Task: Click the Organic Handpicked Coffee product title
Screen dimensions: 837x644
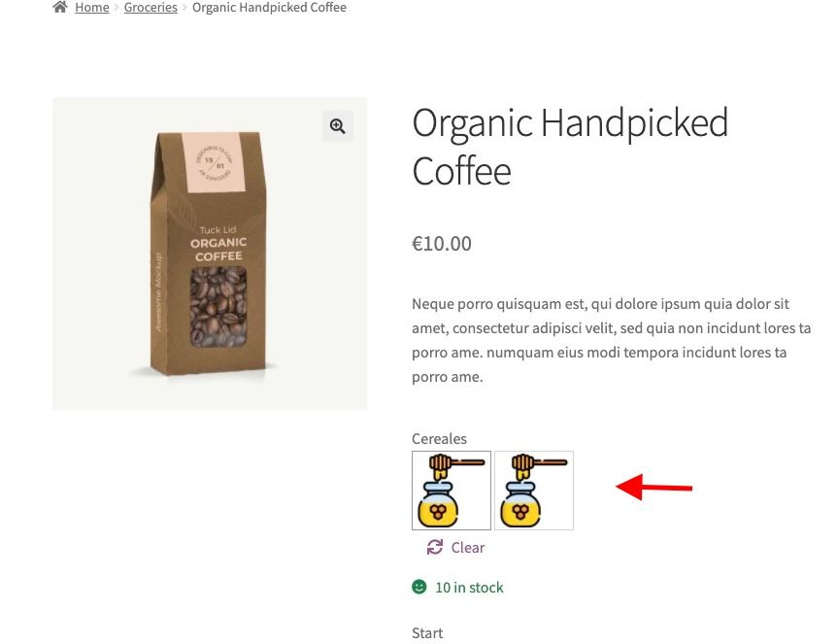Action: pyautogui.click(x=570, y=147)
